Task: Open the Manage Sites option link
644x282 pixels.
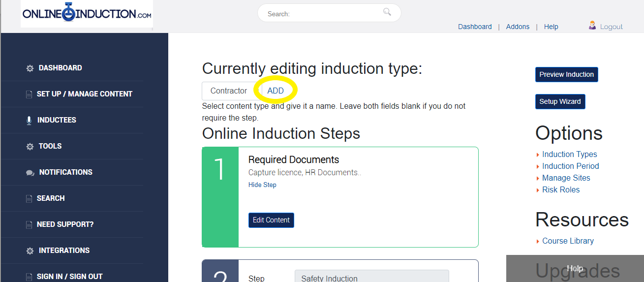Action: point(566,178)
